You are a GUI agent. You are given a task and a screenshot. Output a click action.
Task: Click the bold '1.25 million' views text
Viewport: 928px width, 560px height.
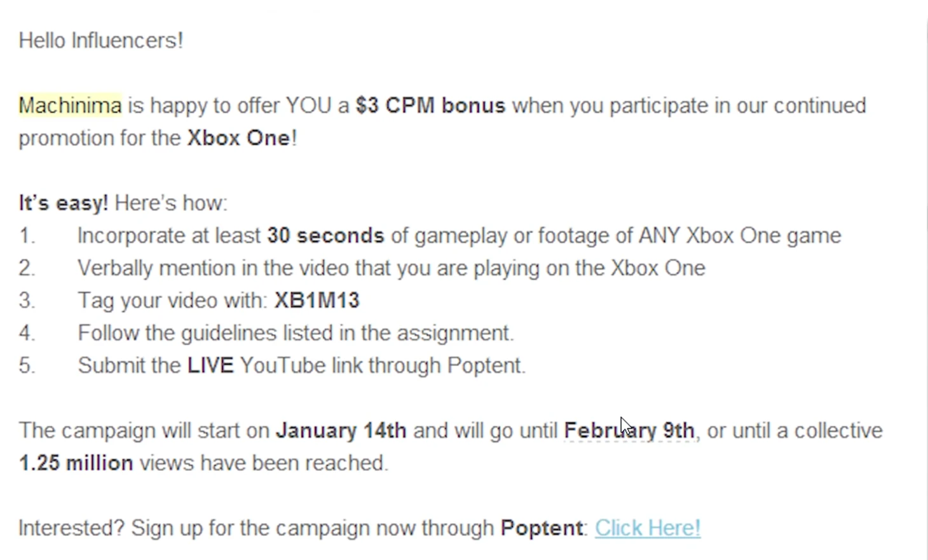[76, 463]
